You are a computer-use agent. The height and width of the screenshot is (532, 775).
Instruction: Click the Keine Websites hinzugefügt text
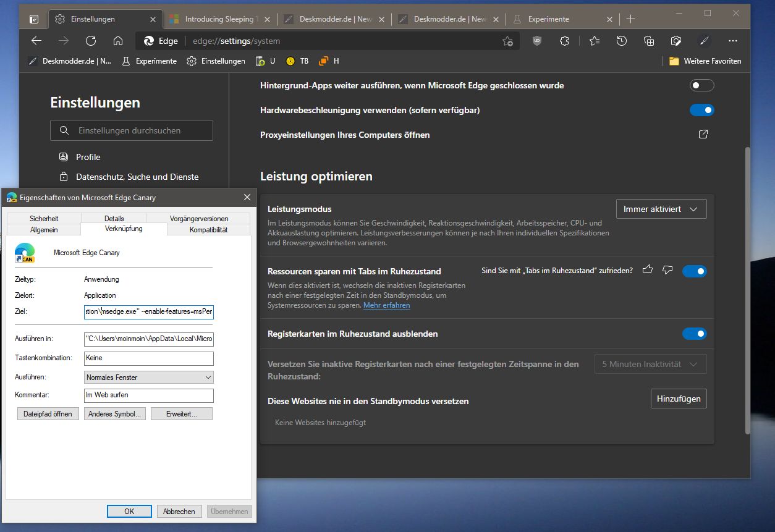click(320, 423)
